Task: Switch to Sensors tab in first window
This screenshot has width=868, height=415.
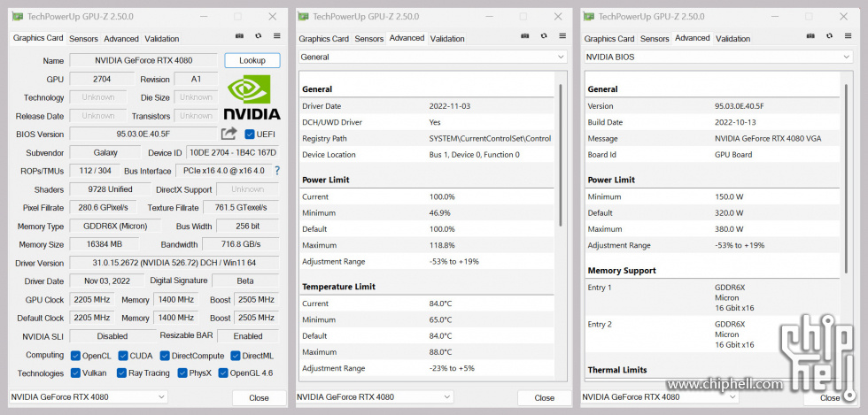Action: coord(83,39)
